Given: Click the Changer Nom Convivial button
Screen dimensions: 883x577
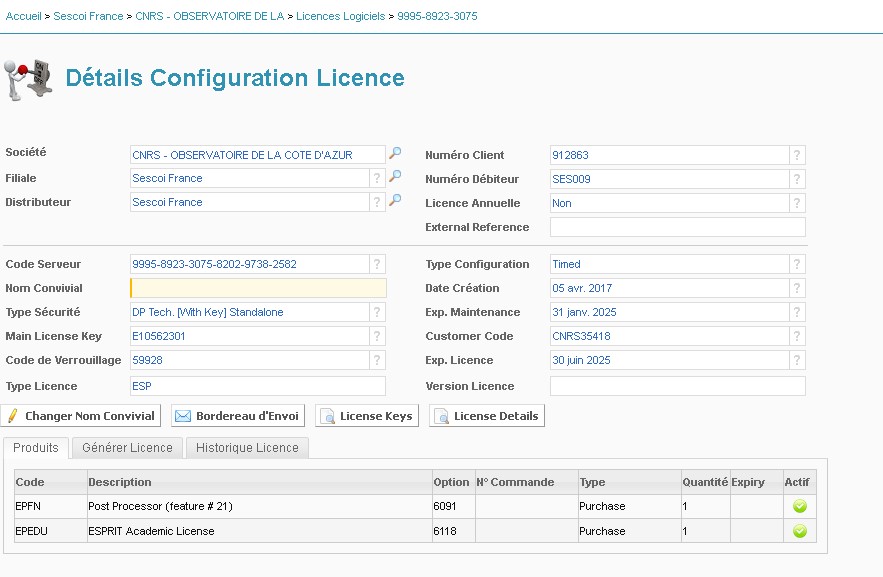Looking at the screenshot, I should tap(81, 416).
